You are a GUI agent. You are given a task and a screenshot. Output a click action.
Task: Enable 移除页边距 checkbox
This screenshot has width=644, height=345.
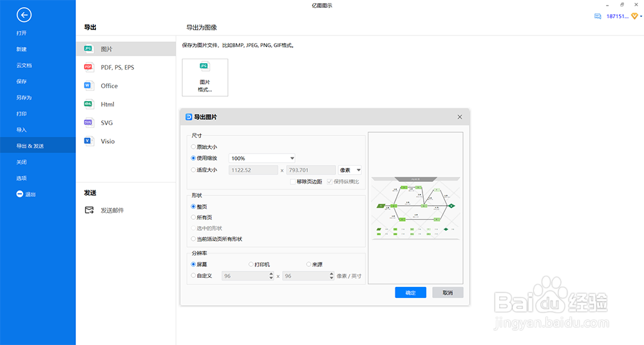click(x=293, y=181)
